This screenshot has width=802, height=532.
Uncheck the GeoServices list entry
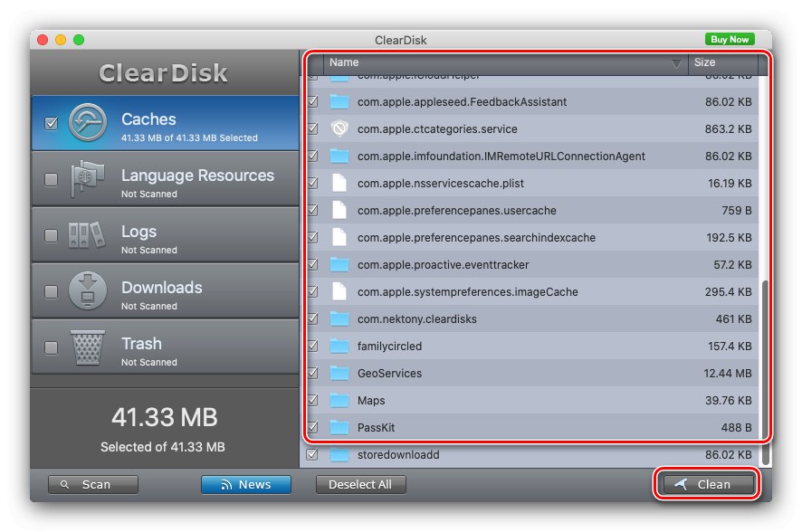(312, 374)
